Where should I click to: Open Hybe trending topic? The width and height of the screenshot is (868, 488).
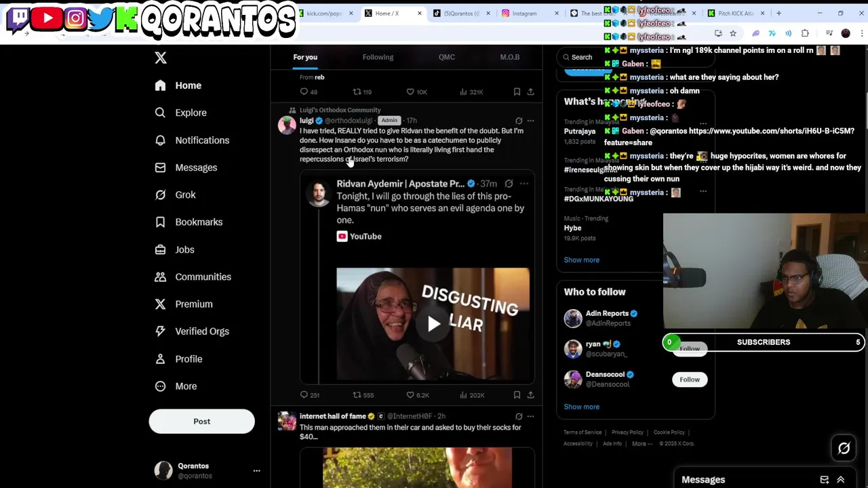[x=572, y=228]
